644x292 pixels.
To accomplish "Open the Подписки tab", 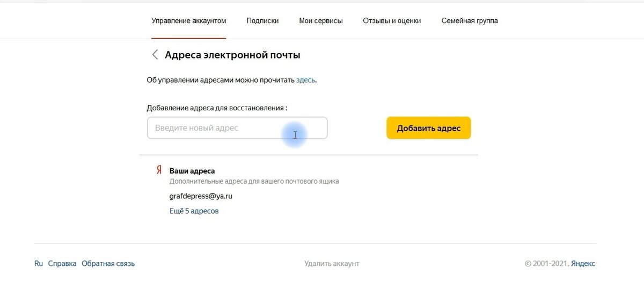I will 263,21.
